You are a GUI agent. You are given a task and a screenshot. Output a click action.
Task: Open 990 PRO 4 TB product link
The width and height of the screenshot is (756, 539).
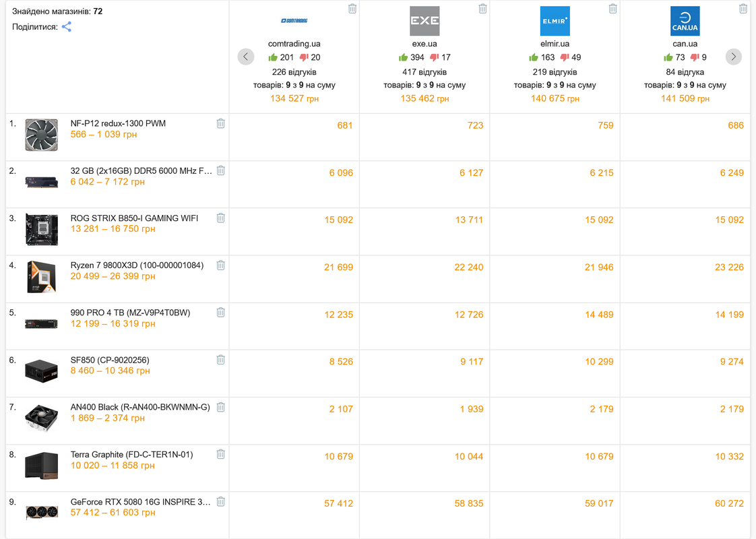click(130, 313)
